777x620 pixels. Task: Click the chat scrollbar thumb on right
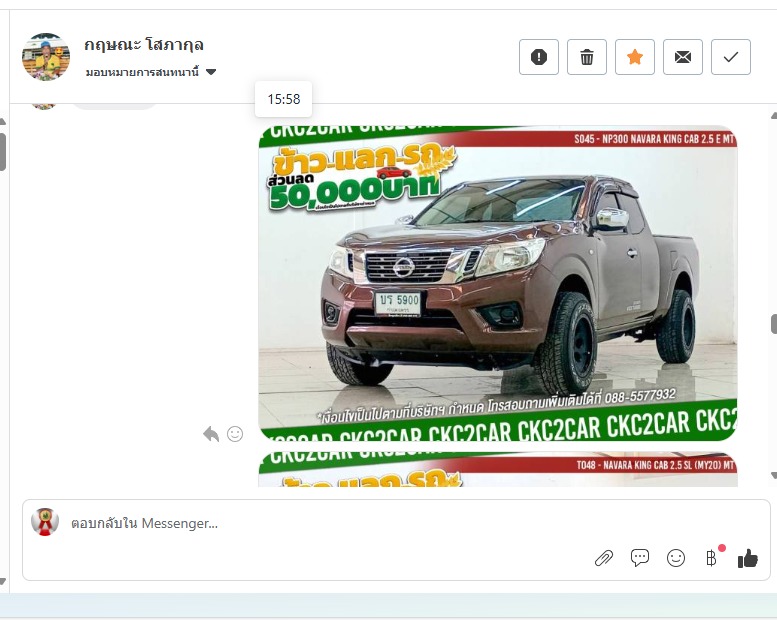pyautogui.click(x=774, y=324)
